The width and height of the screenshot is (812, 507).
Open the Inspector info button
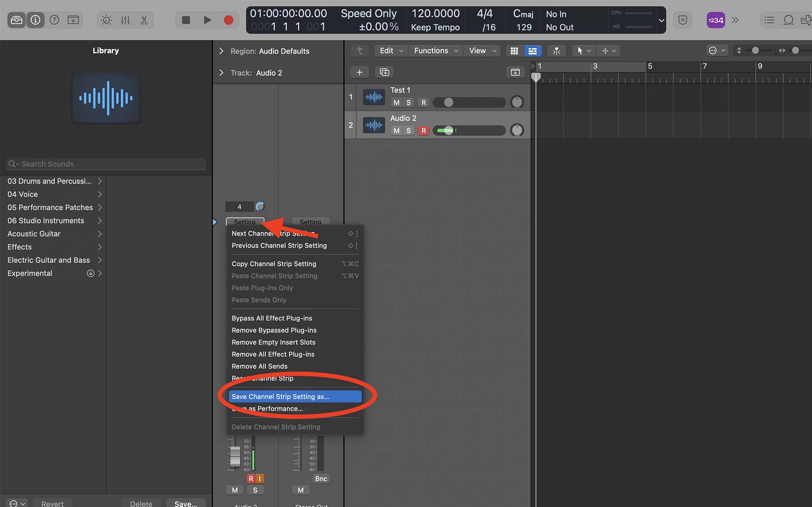(35, 20)
